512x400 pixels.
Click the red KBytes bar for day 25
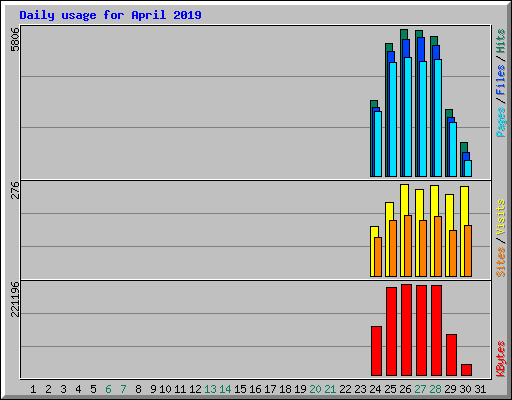(x=391, y=331)
